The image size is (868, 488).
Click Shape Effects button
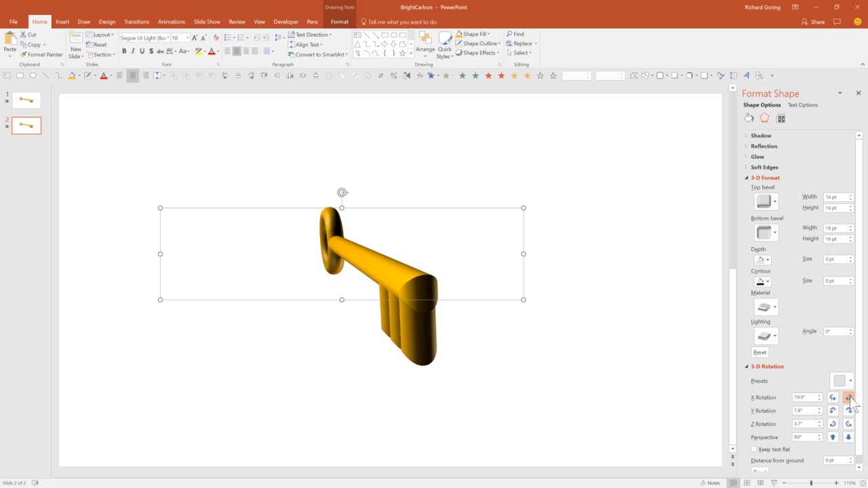(477, 53)
